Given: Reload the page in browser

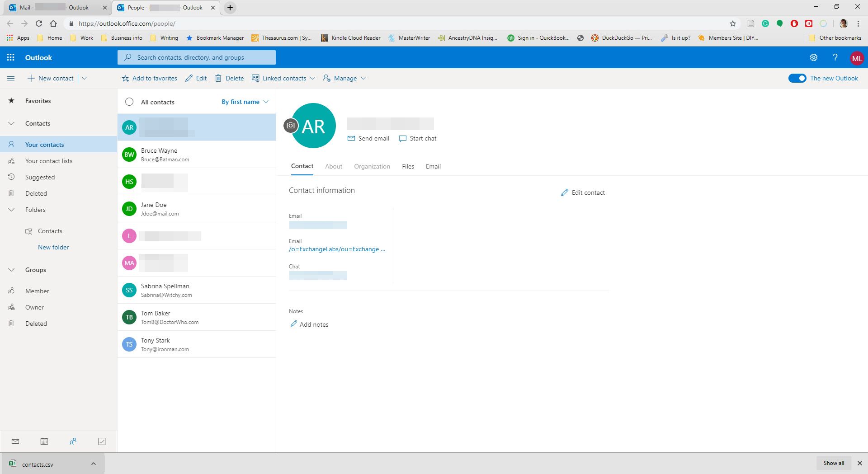Looking at the screenshot, I should pos(39,23).
